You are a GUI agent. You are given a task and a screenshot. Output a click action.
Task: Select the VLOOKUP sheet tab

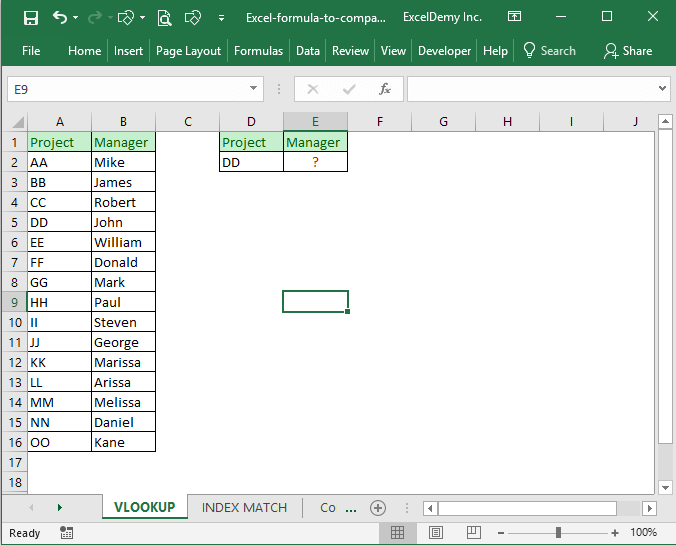pos(144,507)
